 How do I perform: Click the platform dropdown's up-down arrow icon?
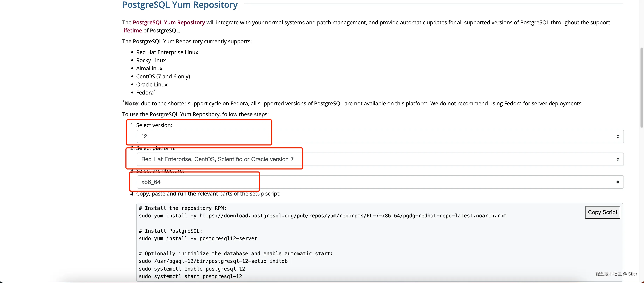pos(618,159)
